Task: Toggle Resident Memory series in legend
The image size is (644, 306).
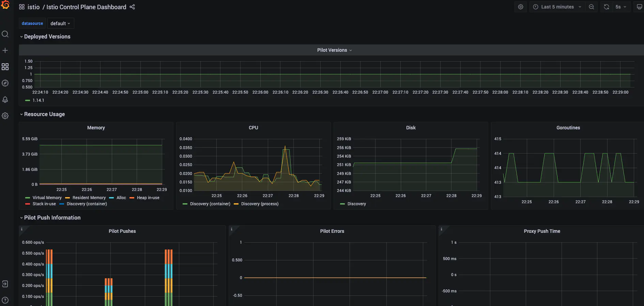Action: [89, 198]
